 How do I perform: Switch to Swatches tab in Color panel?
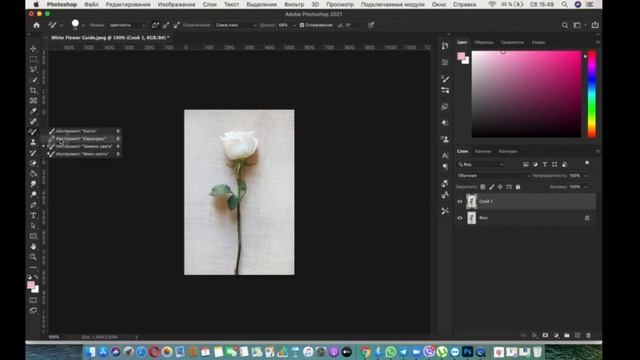tap(484, 42)
